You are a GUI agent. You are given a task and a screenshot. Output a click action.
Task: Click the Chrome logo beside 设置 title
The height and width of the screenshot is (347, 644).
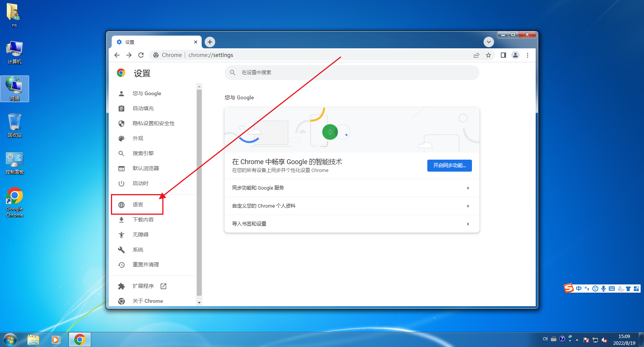point(121,73)
